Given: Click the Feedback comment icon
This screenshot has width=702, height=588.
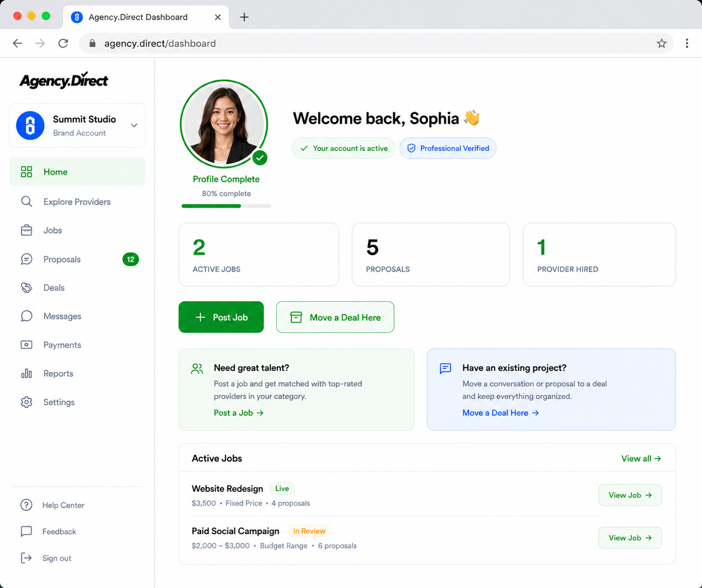Looking at the screenshot, I should point(26,532).
